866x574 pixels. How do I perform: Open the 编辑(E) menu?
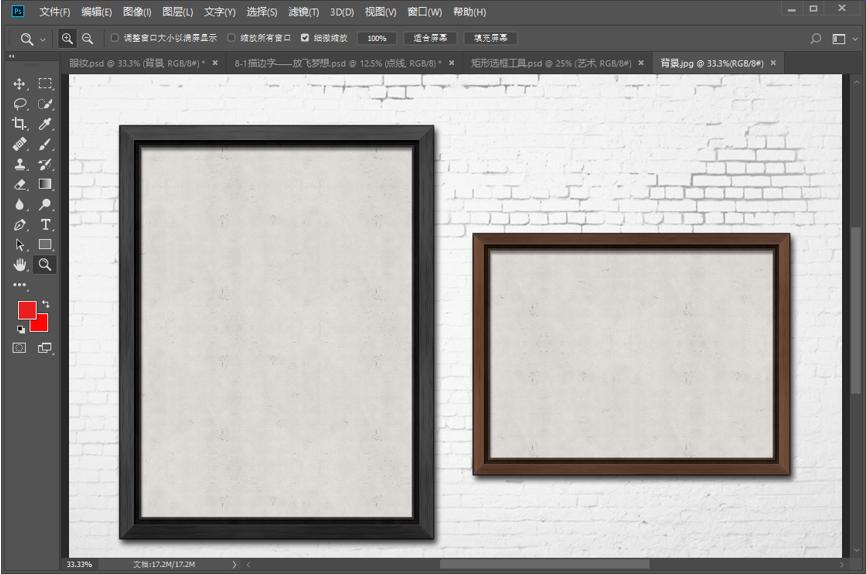(x=97, y=12)
